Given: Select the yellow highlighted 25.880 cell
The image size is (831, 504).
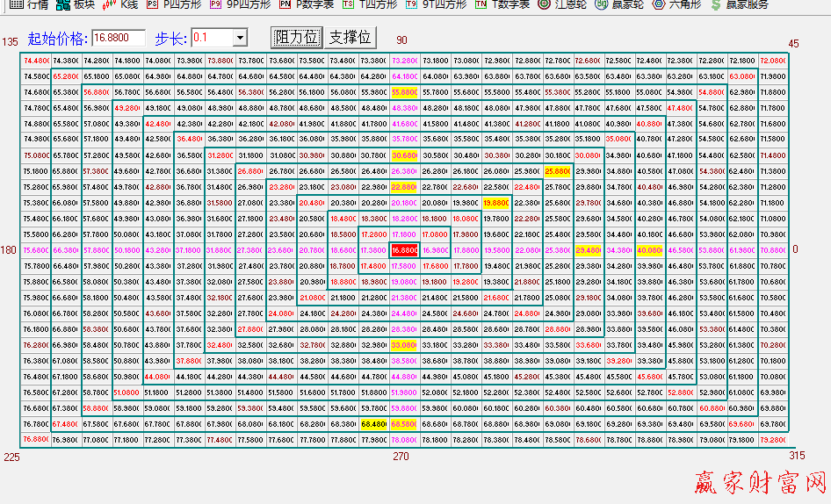Looking at the screenshot, I should click(558, 171).
